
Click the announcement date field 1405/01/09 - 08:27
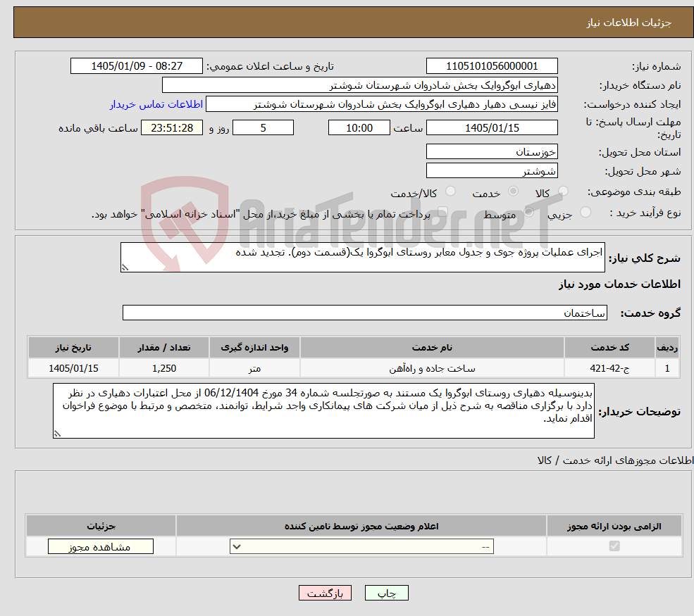(136, 66)
